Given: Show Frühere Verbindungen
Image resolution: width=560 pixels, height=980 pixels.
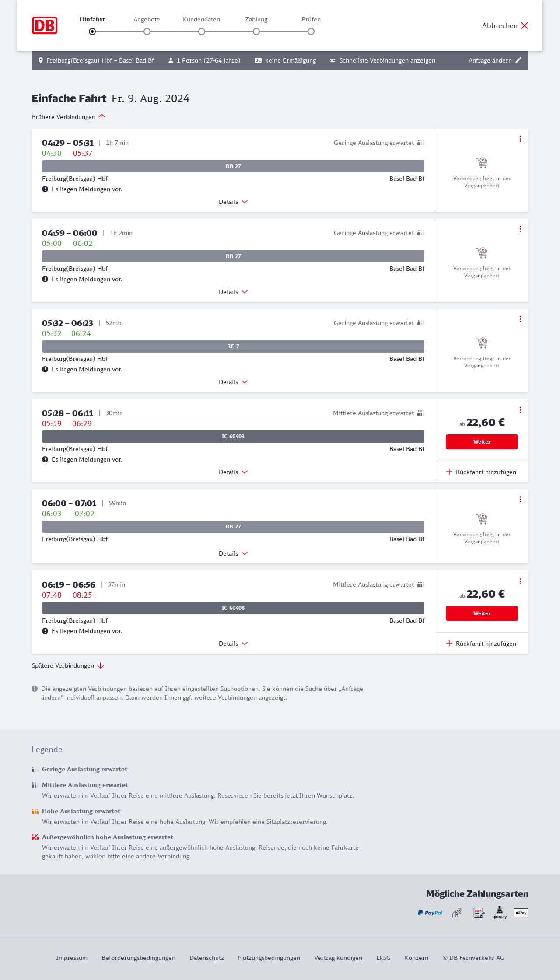Looking at the screenshot, I should 69,117.
